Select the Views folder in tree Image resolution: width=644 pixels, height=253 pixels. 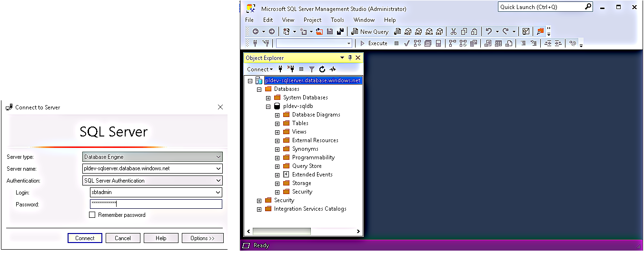pos(299,132)
